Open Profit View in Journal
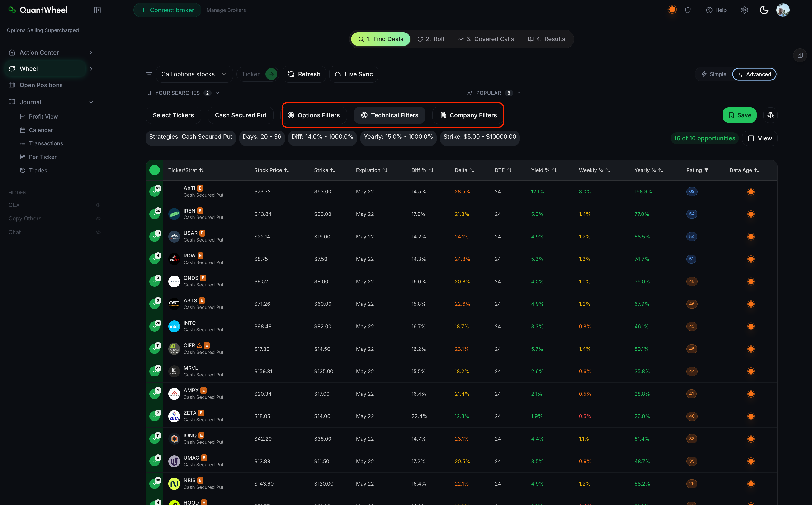The height and width of the screenshot is (505, 812). [43, 117]
